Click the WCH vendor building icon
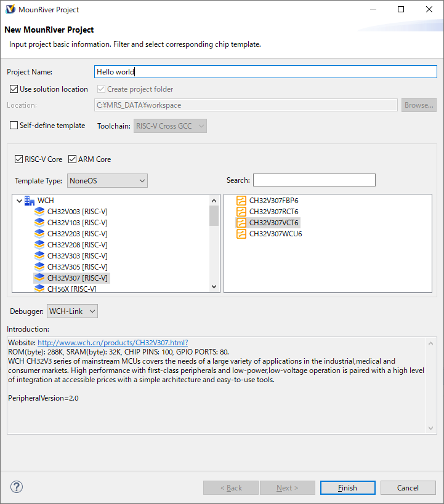The width and height of the screenshot is (444, 504). click(30, 201)
